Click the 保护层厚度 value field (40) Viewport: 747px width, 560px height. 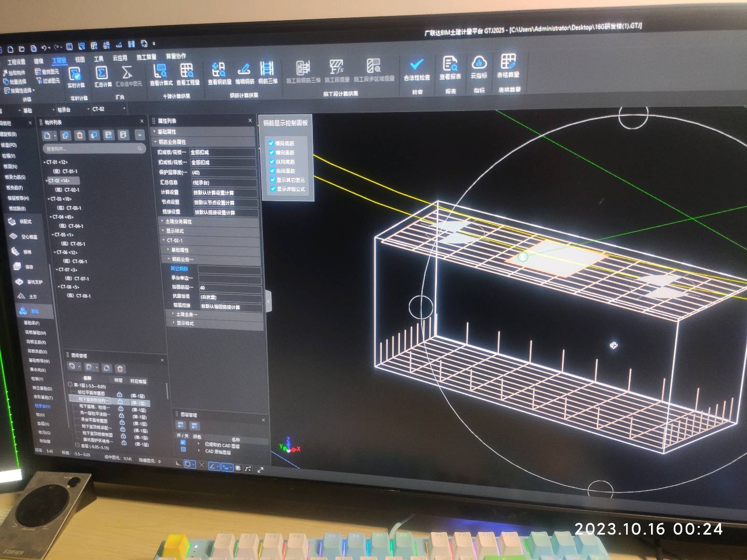224,172
